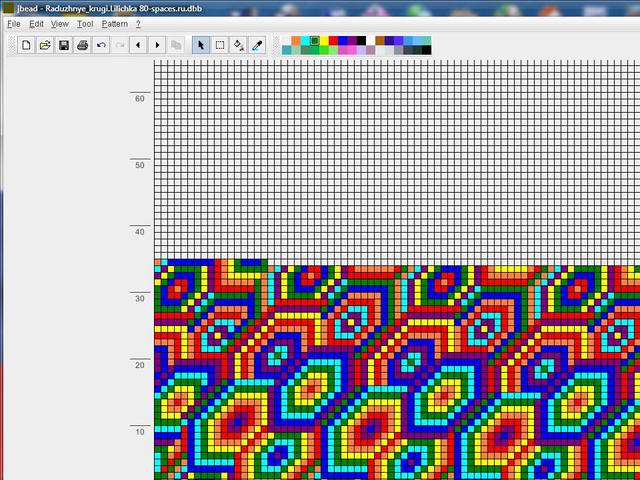
Task: Undo the last action
Action: [x=102, y=45]
